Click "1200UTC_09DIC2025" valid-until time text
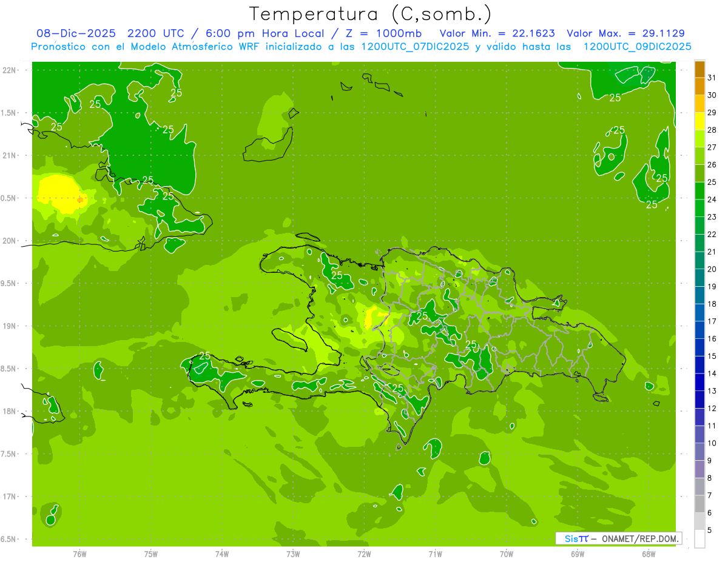Image resolution: width=728 pixels, height=562 pixels. [637, 47]
